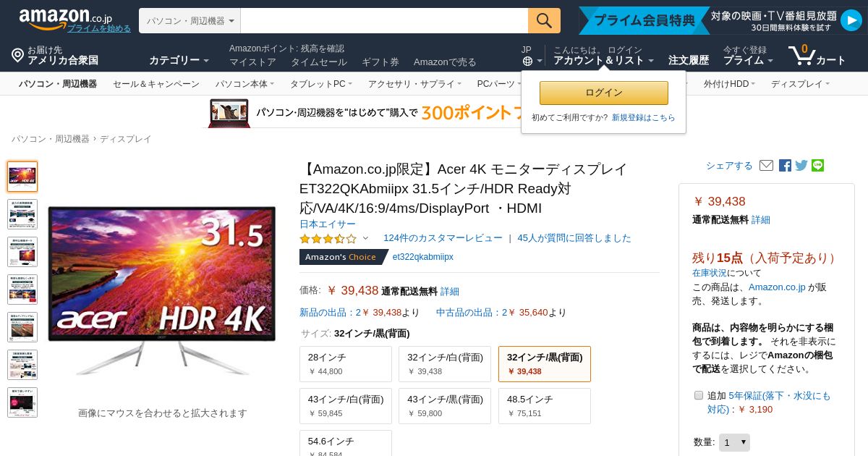Select the seventh product thumbnail
868x456 pixels.
pyautogui.click(x=22, y=402)
